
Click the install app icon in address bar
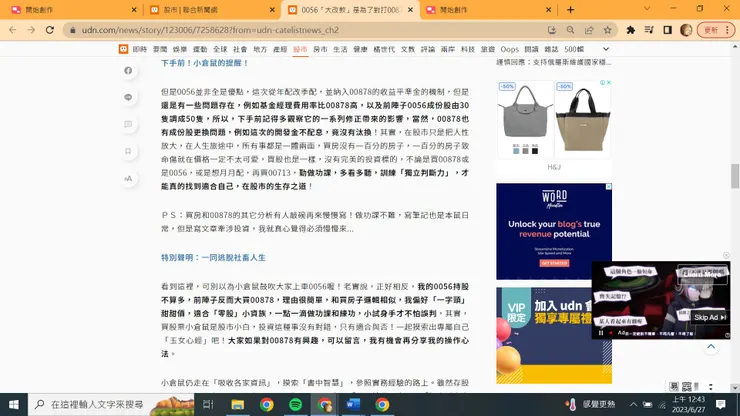pos(552,30)
